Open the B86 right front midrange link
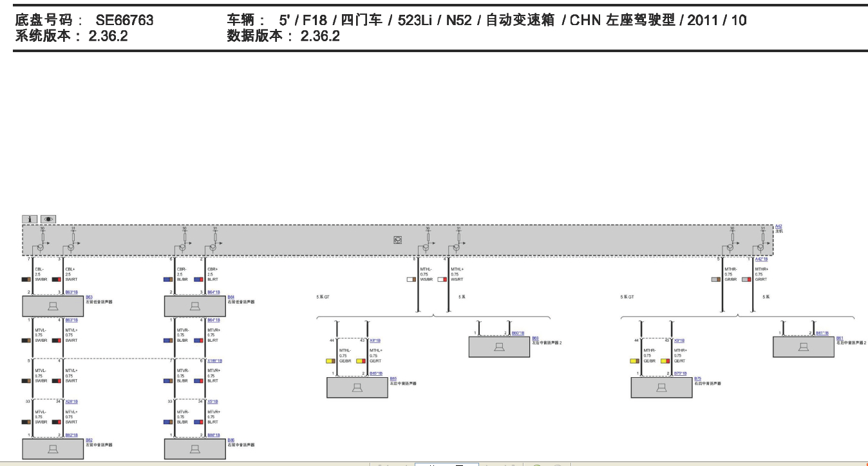This screenshot has height=466, width=868. 231,440
